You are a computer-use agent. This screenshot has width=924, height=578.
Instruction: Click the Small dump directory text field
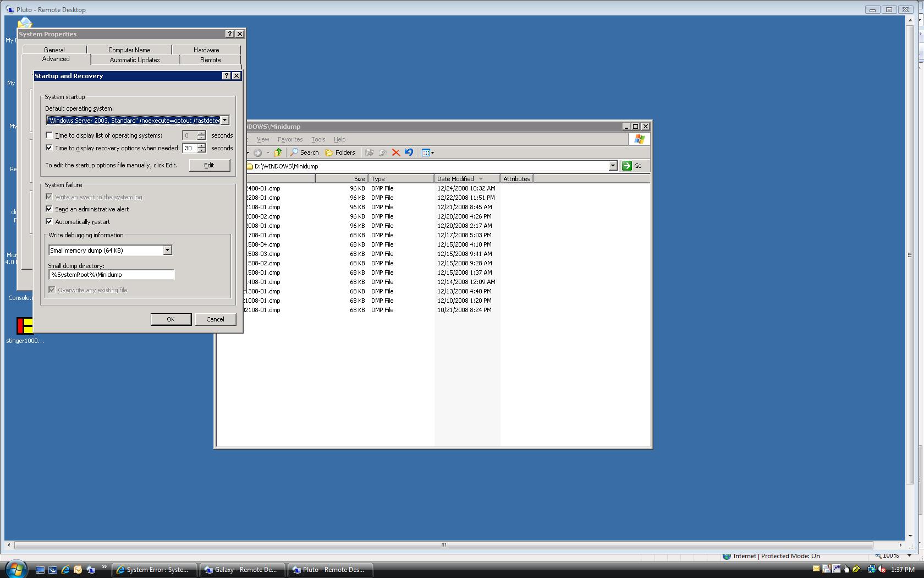[x=111, y=275]
